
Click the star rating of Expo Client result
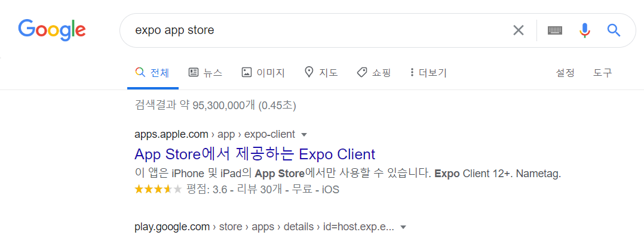(158, 190)
